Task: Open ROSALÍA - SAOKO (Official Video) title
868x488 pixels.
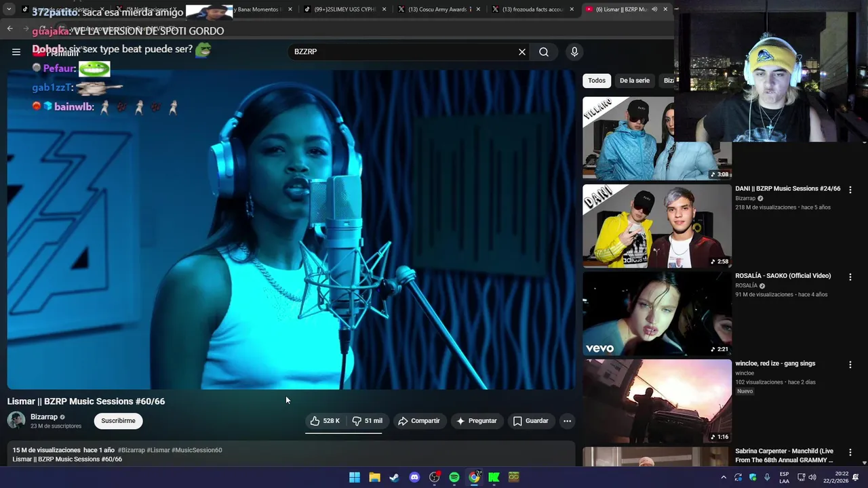Action: coord(783,276)
